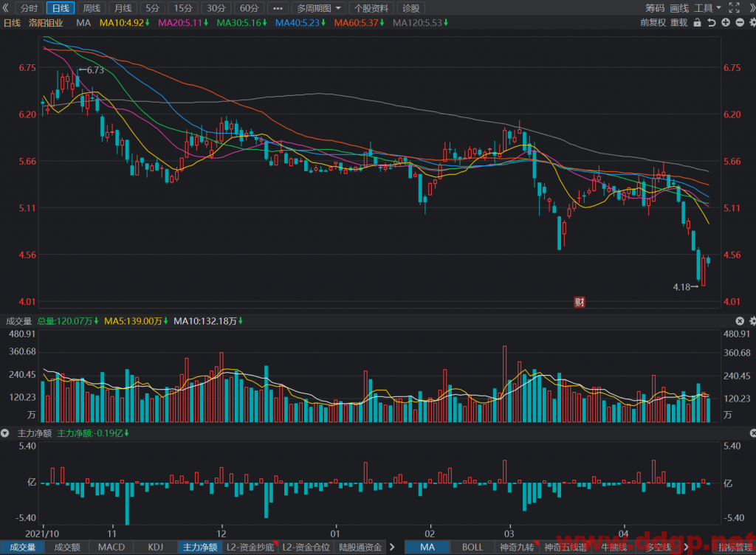Open 个股资料 stock information

point(371,8)
